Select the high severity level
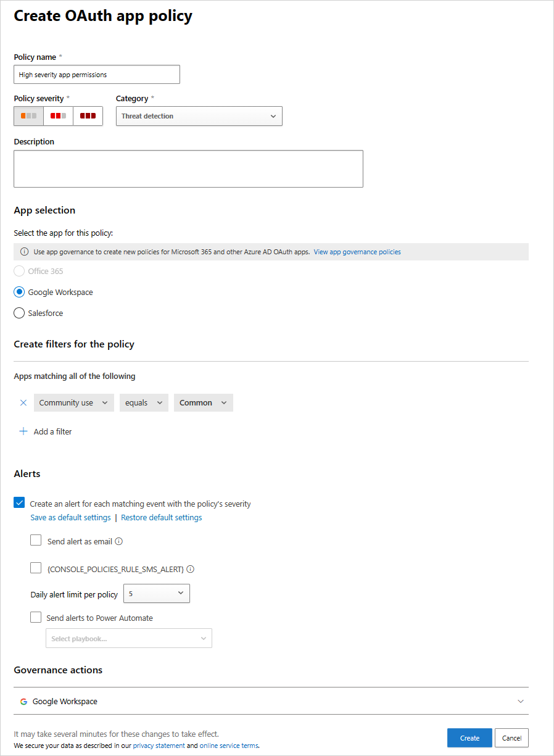Screen dimensions: 554x756 (87, 116)
